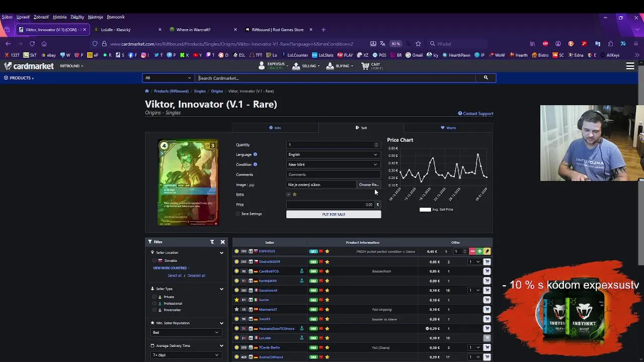Open quantity dropdown for OndraSk0209

click(475, 261)
